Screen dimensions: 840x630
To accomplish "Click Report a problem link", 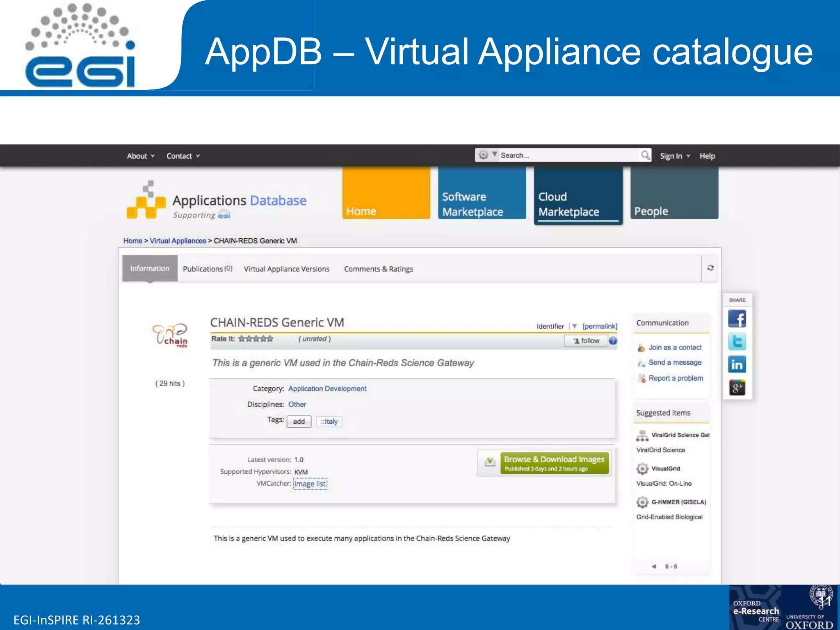I will (676, 378).
